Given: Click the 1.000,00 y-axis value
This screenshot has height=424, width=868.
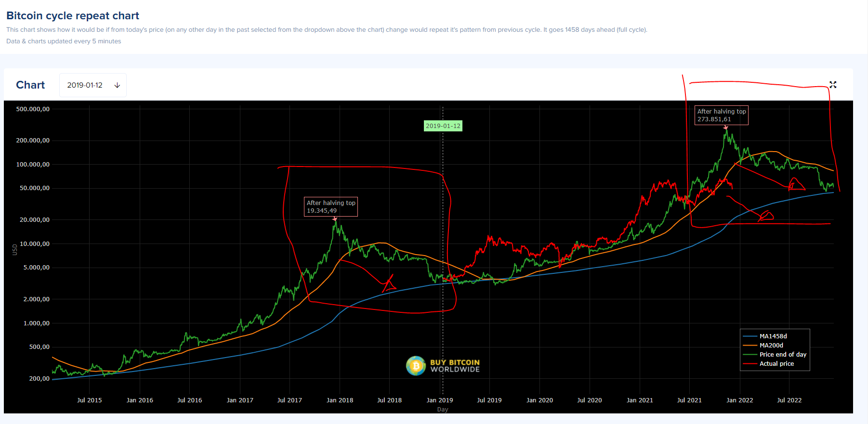Looking at the screenshot, I should (x=37, y=323).
